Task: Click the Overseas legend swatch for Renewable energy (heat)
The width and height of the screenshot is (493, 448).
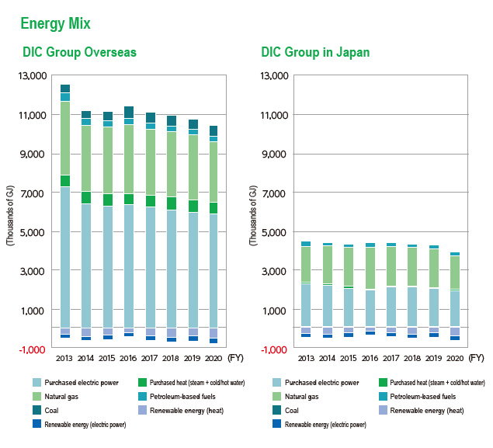Action: point(142,410)
